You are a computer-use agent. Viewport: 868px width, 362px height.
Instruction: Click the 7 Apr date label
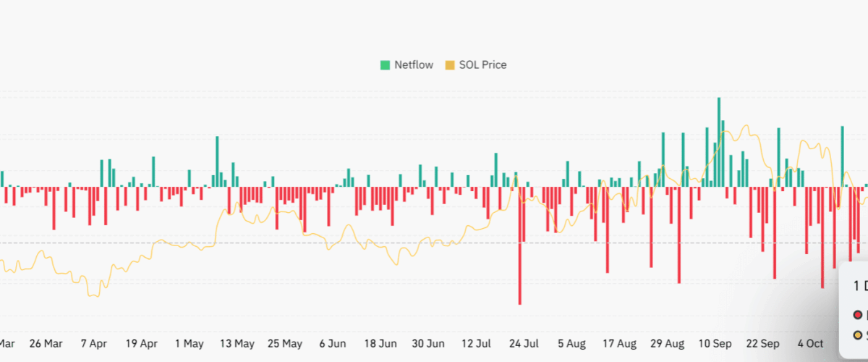(x=93, y=343)
